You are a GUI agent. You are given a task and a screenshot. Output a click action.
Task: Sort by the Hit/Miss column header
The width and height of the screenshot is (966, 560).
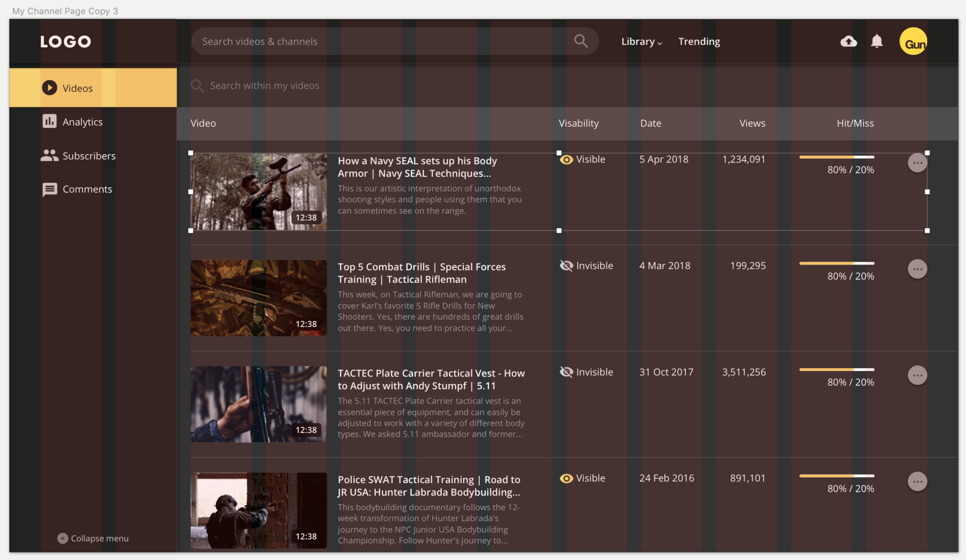coord(855,123)
